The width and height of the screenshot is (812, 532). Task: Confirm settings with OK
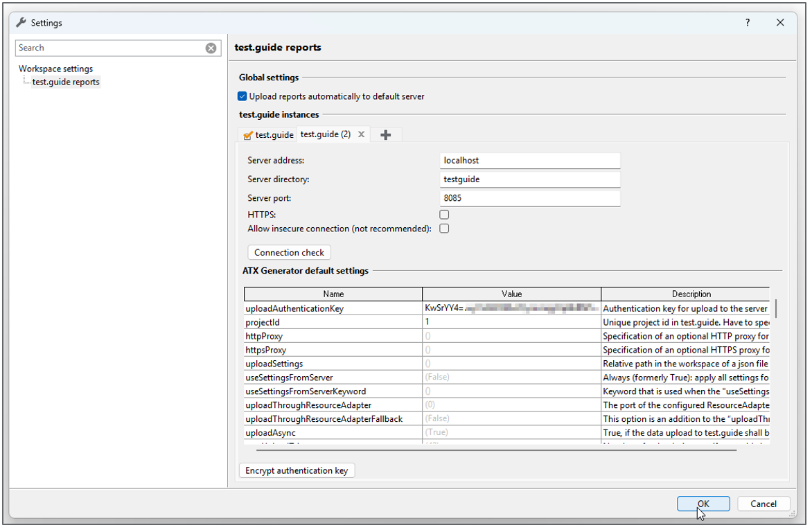(x=703, y=504)
